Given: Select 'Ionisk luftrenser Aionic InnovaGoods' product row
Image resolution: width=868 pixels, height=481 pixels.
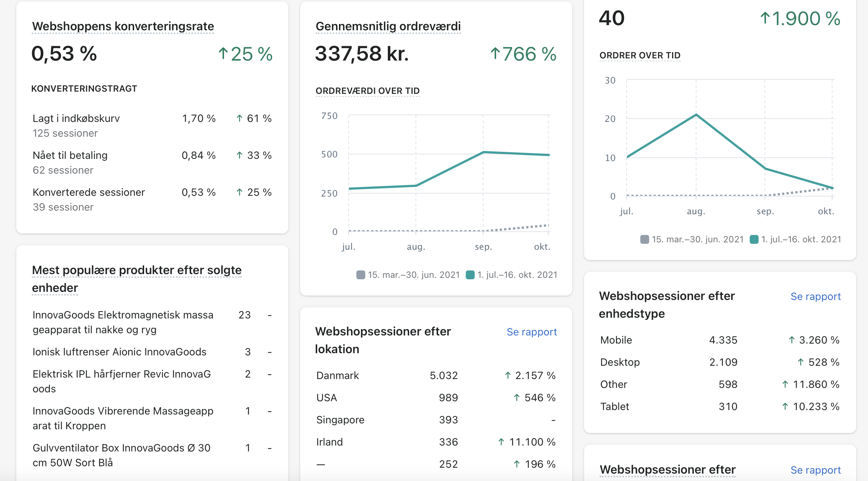Looking at the screenshot, I should point(119,352).
